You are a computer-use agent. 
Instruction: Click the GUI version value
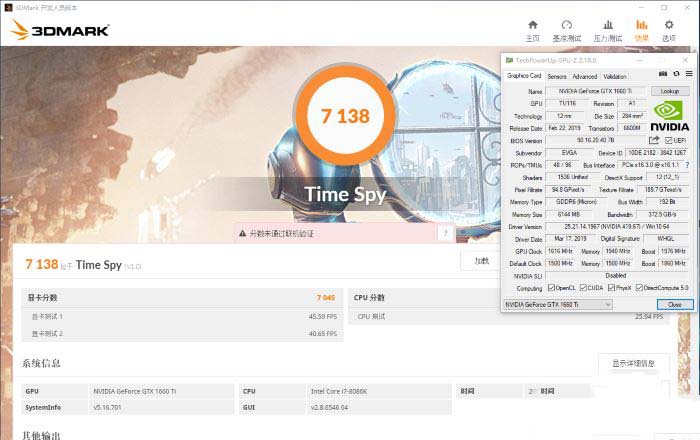[329, 407]
